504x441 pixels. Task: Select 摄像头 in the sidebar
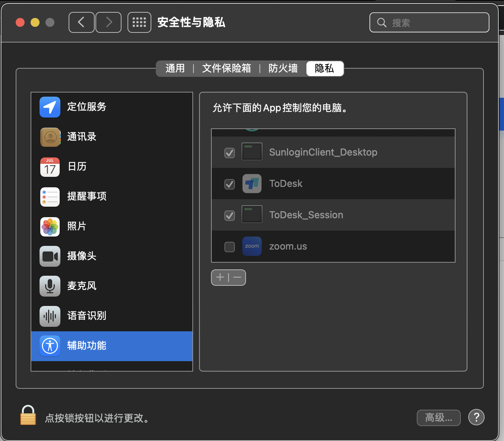point(112,256)
